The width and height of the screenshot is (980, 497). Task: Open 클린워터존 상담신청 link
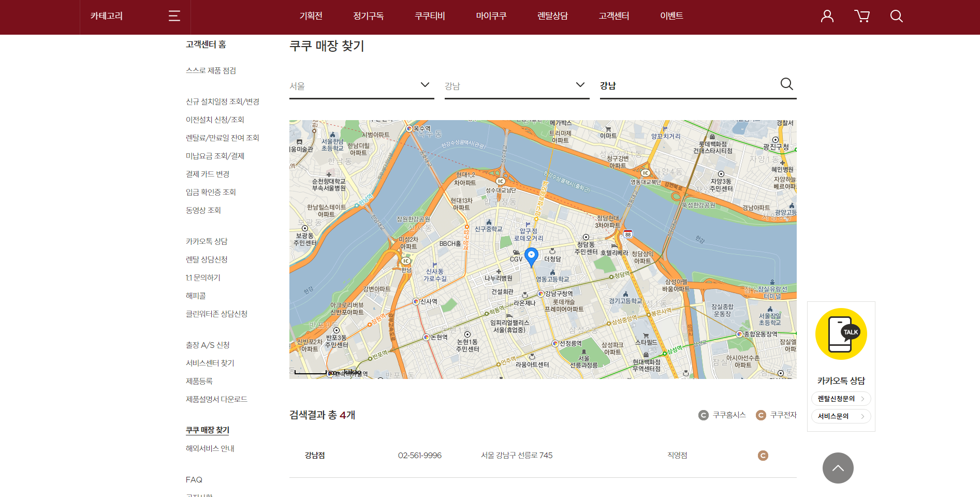click(x=216, y=314)
